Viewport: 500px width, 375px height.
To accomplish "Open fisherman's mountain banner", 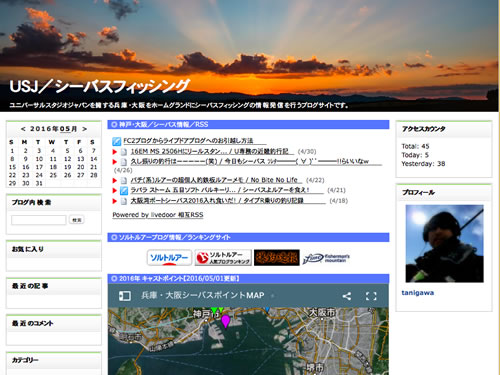I will (x=326, y=258).
